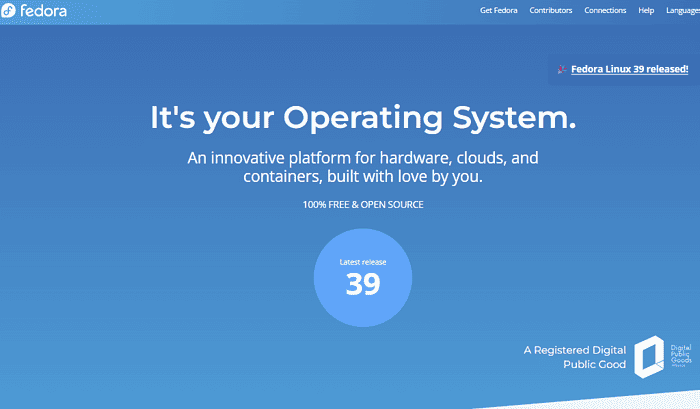Open the Languages selector
The image size is (700, 409).
point(682,11)
